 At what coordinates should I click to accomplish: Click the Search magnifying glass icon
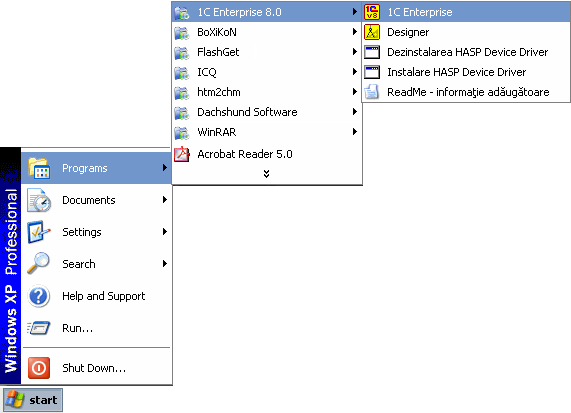tap(39, 263)
